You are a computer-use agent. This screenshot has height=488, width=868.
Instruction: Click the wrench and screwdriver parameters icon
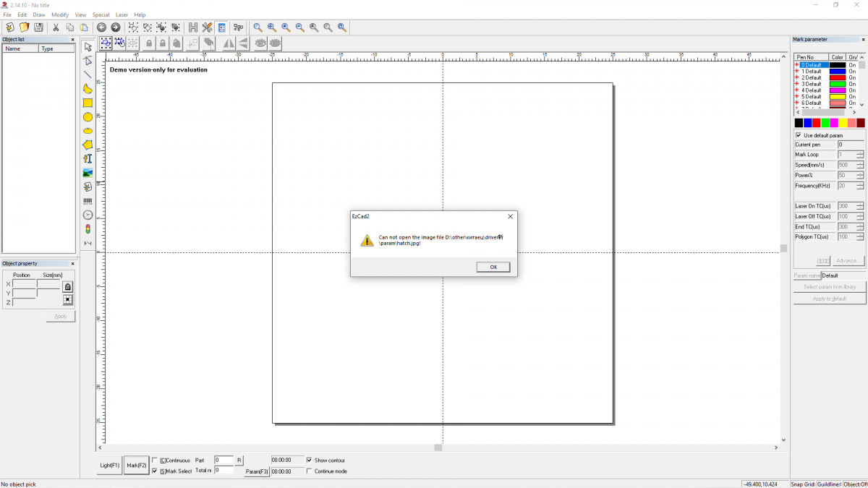coord(208,27)
